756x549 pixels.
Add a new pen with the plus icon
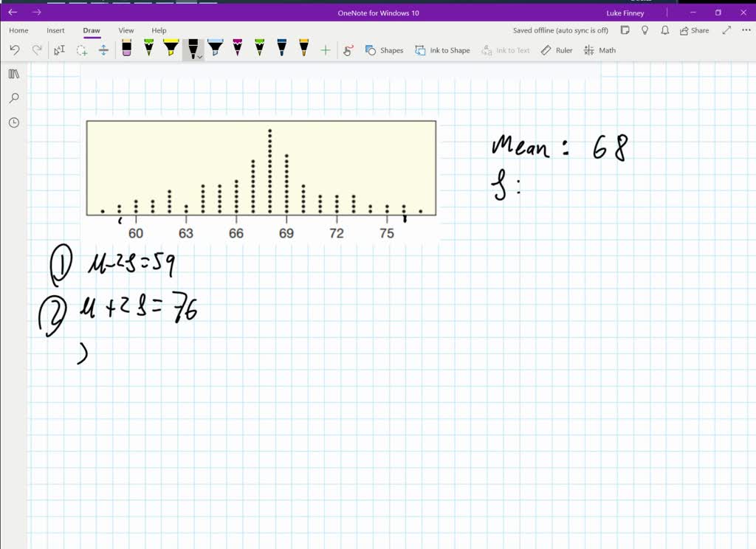click(325, 50)
